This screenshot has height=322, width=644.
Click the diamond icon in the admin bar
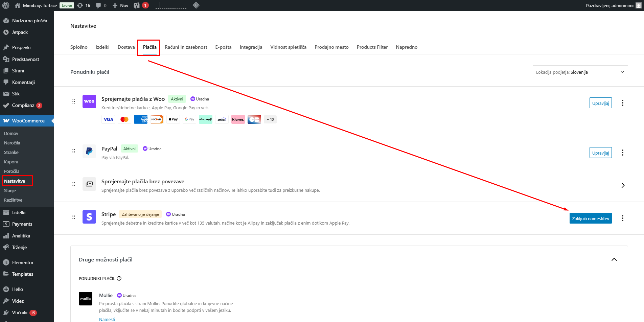196,5
